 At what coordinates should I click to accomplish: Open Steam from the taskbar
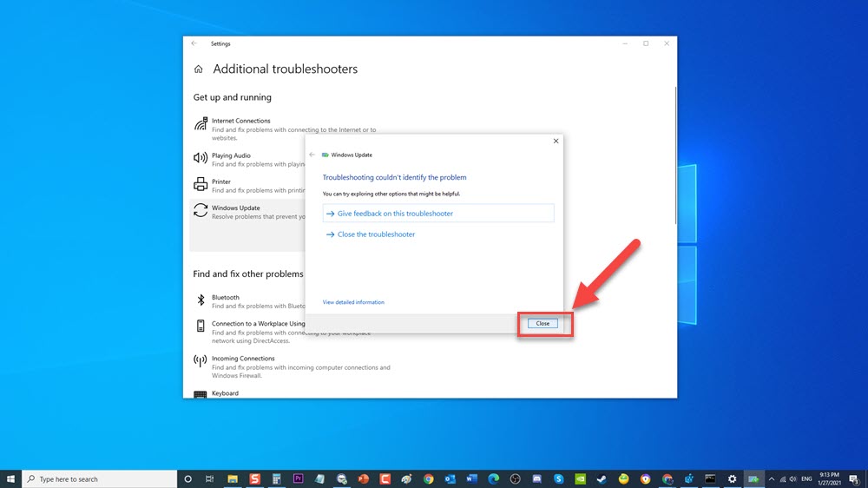point(602,479)
